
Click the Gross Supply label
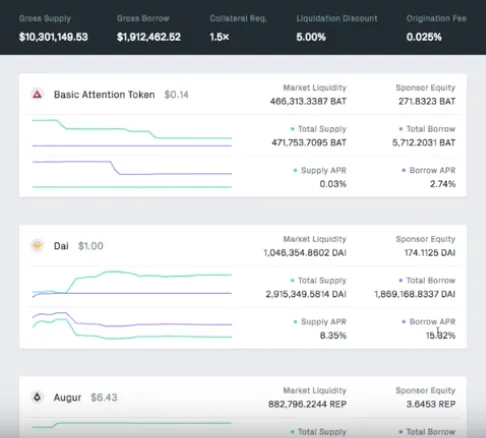(x=45, y=18)
